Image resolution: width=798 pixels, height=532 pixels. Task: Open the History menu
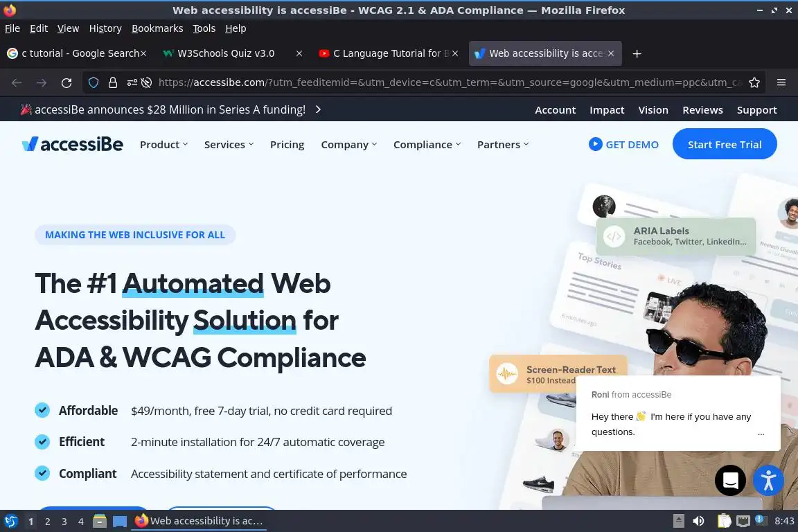pos(105,28)
